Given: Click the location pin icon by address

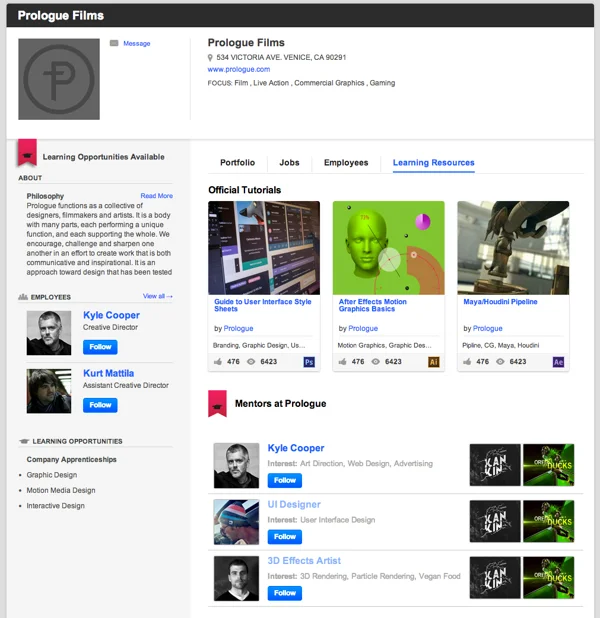Looking at the screenshot, I should [210, 58].
